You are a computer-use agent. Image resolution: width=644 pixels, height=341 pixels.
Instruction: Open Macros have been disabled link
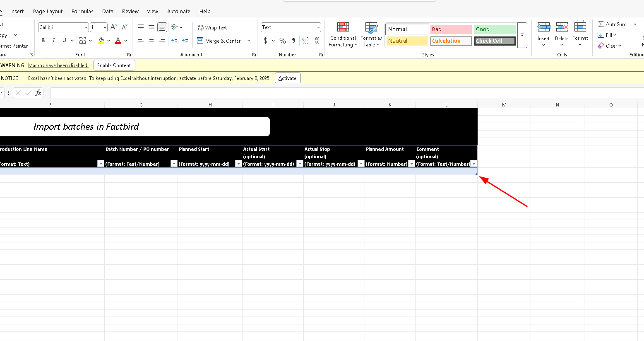[58, 65]
